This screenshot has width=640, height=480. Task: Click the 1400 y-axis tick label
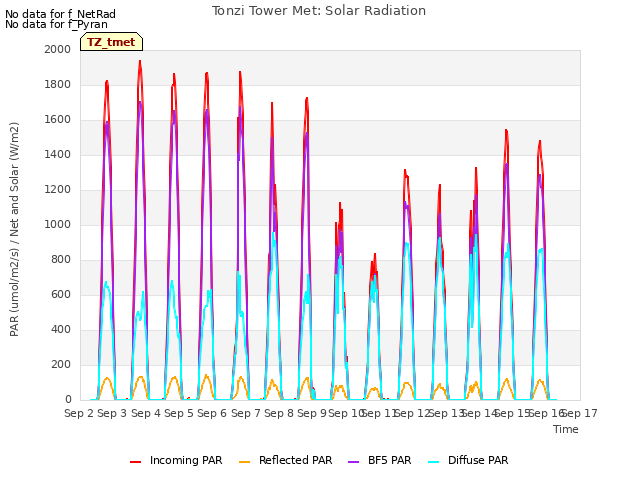pos(58,155)
